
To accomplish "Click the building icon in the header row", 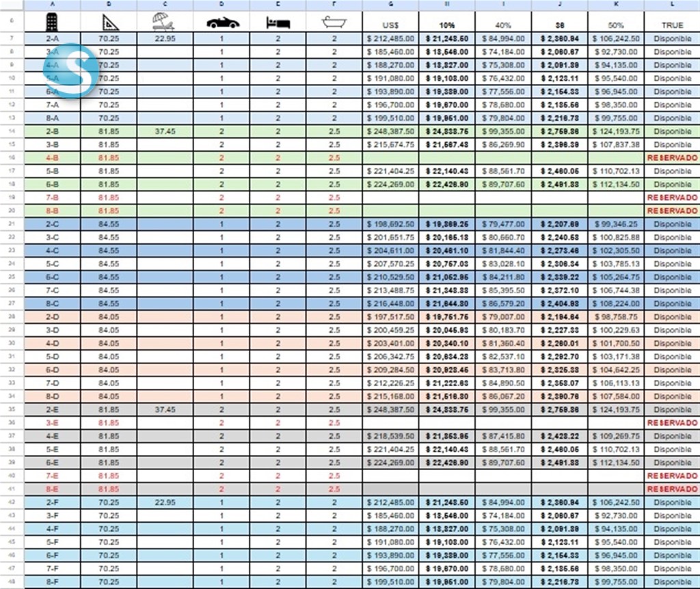I will [51, 23].
